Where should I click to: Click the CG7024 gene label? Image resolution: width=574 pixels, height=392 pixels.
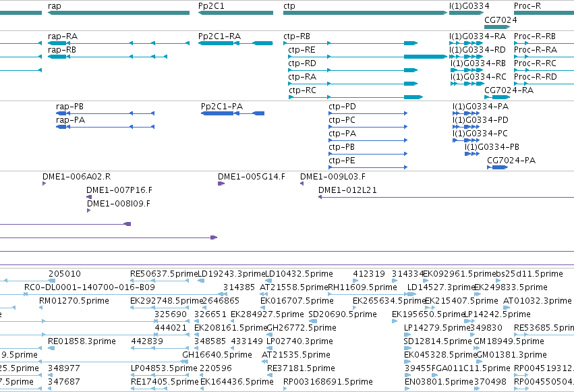point(500,20)
